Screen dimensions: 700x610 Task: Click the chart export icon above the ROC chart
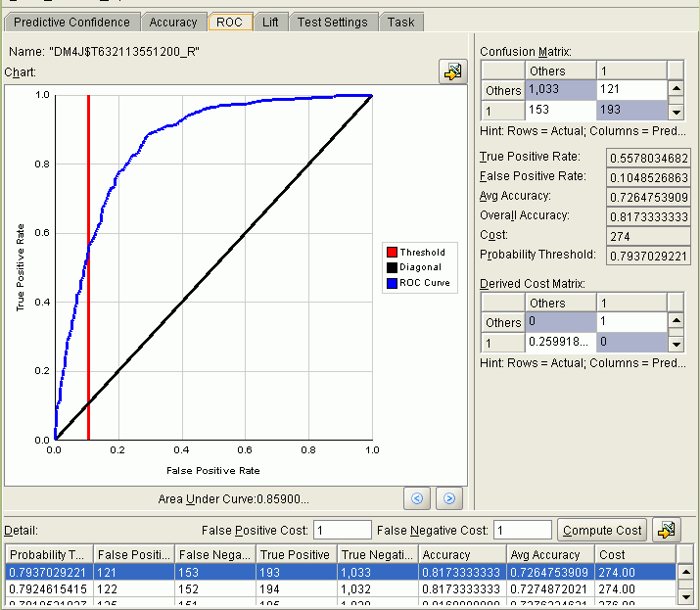452,71
